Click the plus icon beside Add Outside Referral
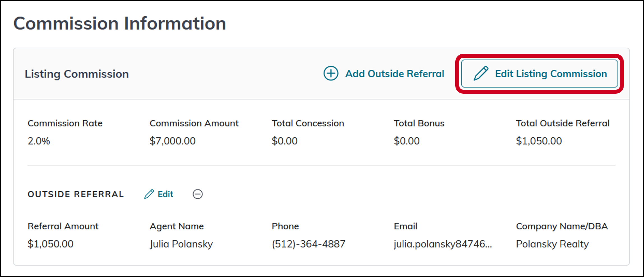 point(331,74)
